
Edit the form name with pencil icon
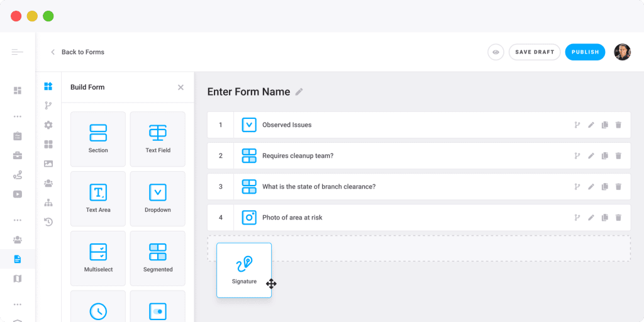[x=299, y=92]
